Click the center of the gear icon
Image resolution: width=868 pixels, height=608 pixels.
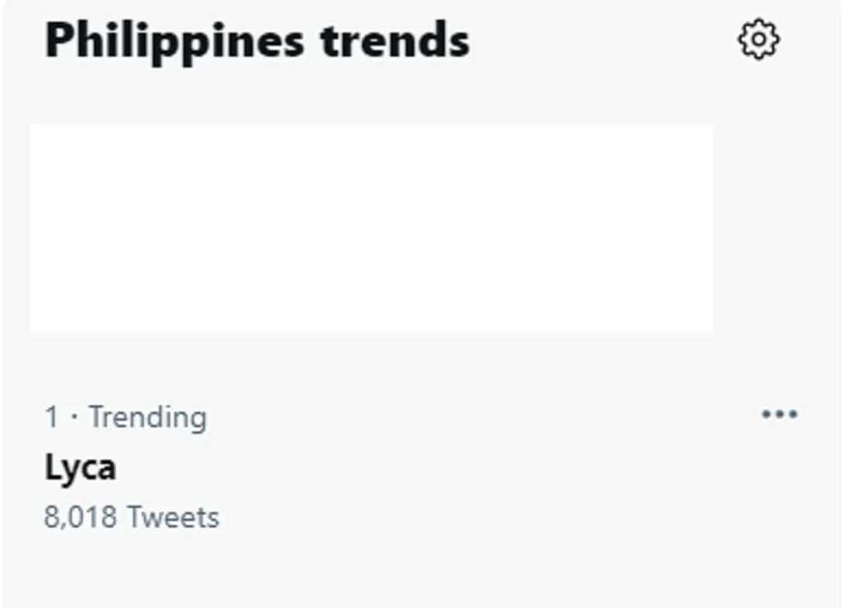759,40
